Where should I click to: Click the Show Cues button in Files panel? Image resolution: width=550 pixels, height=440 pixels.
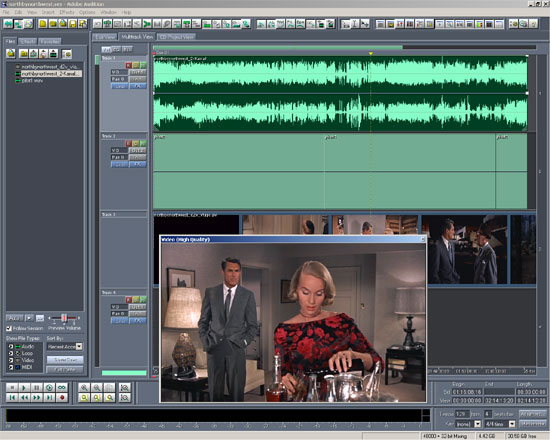coord(65,360)
